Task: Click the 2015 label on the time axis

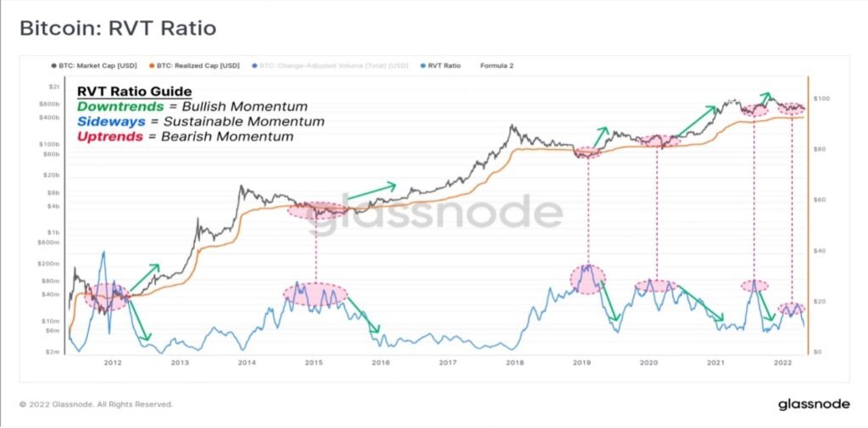Action: 314,363
